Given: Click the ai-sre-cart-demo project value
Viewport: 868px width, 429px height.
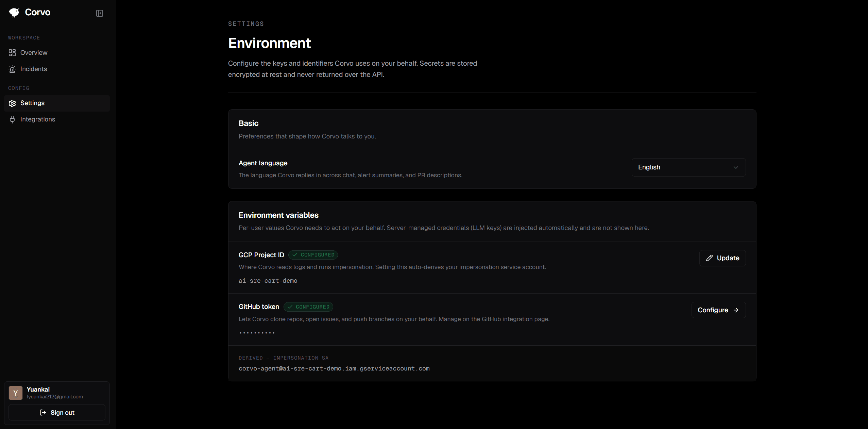Looking at the screenshot, I should (x=268, y=281).
